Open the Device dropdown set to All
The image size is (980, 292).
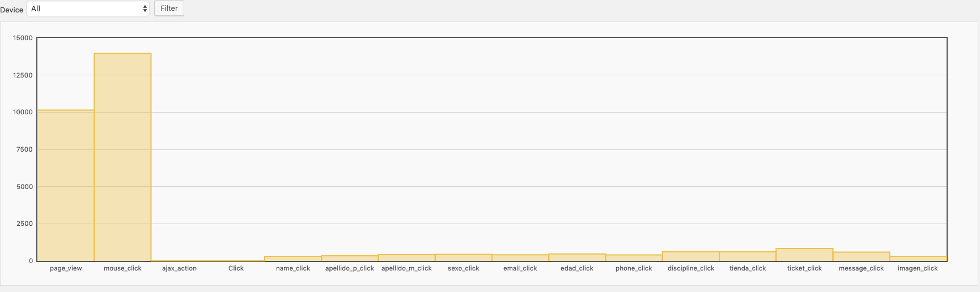point(88,8)
